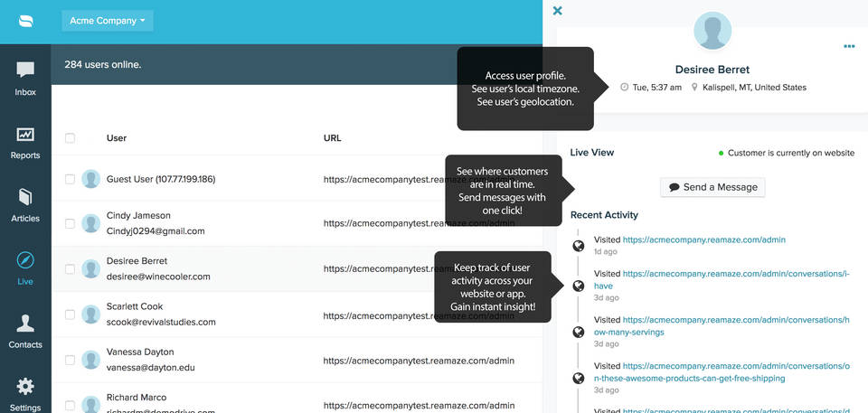Click the User column header
The image size is (868, 413).
[117, 138]
